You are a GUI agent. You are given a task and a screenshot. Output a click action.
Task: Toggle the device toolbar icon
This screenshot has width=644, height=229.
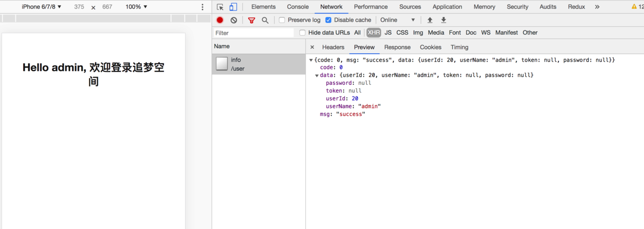coord(233,7)
